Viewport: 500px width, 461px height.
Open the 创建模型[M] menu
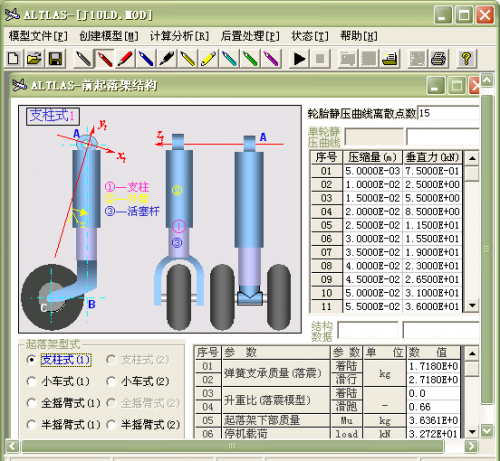(x=109, y=36)
